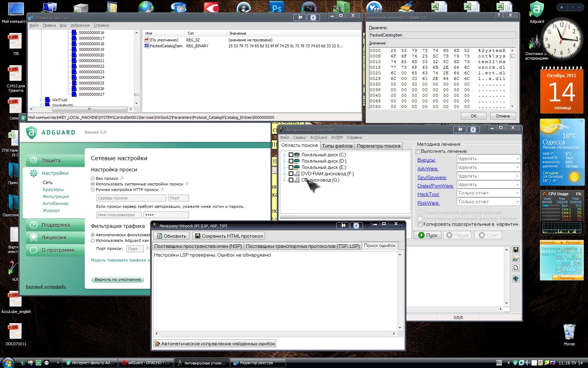
Task: Click the Windows Start orb
Action: 8,362
